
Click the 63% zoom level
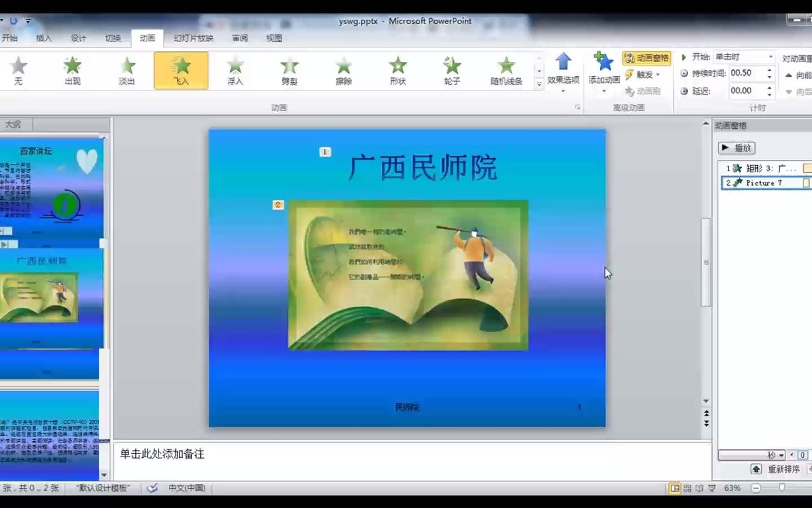(732, 488)
